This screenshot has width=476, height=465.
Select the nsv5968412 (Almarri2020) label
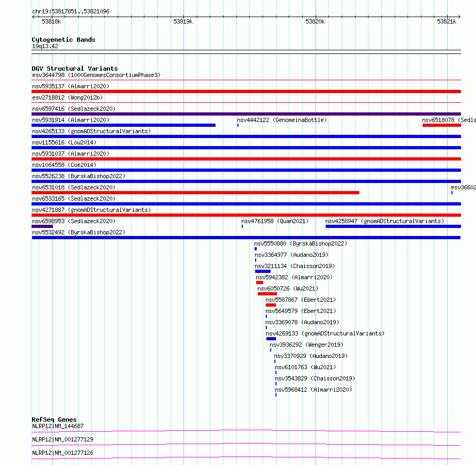(x=313, y=390)
